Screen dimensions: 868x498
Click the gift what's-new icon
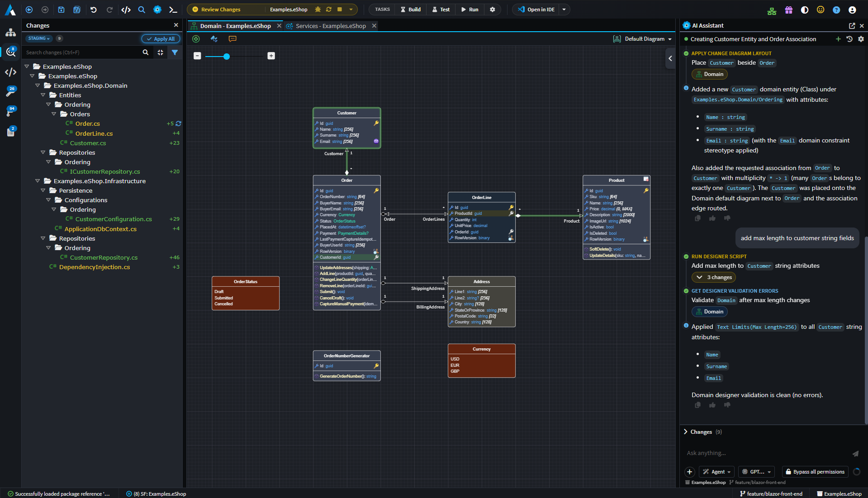click(x=789, y=10)
